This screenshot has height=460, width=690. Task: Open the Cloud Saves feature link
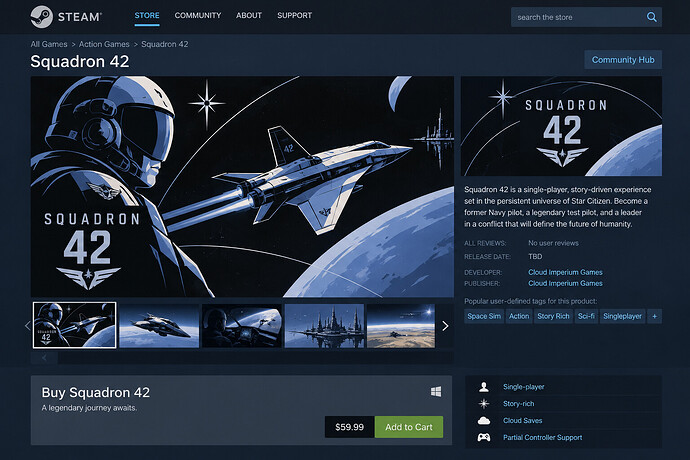coord(522,420)
